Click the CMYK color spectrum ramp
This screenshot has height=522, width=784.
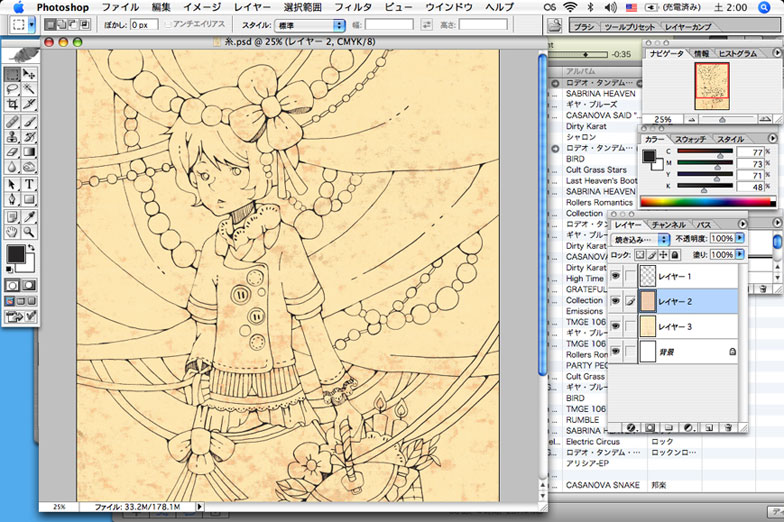pyautogui.click(x=708, y=202)
